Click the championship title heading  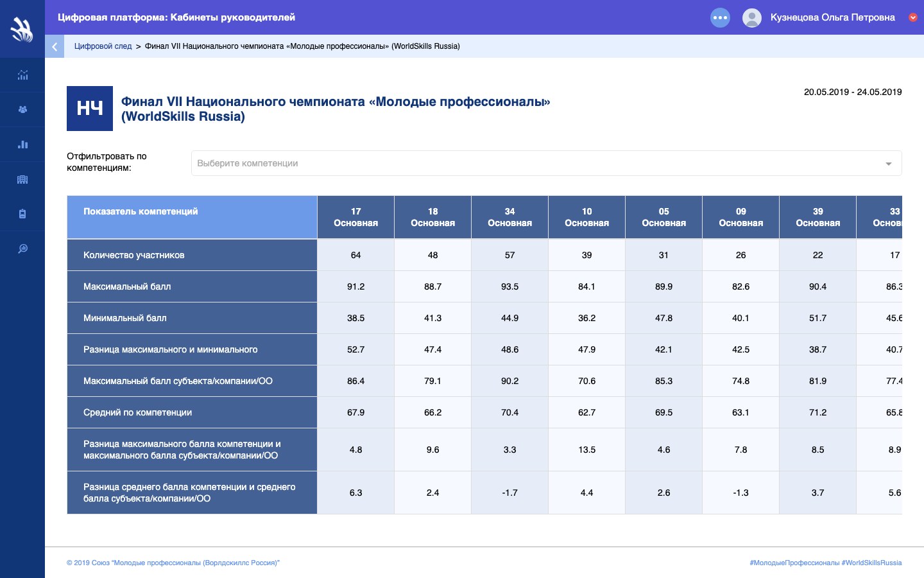(x=336, y=109)
